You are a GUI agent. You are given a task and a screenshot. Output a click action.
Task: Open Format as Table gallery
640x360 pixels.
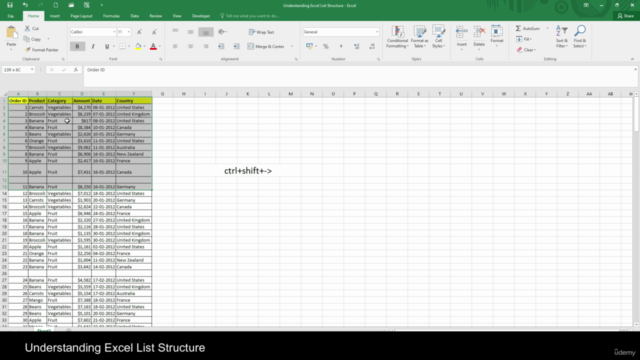click(419, 37)
